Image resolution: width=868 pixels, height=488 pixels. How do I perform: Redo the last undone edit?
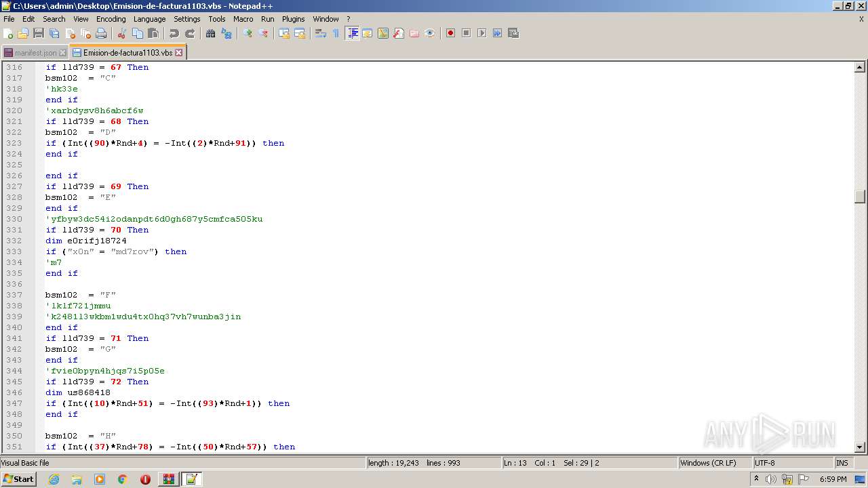coord(189,33)
